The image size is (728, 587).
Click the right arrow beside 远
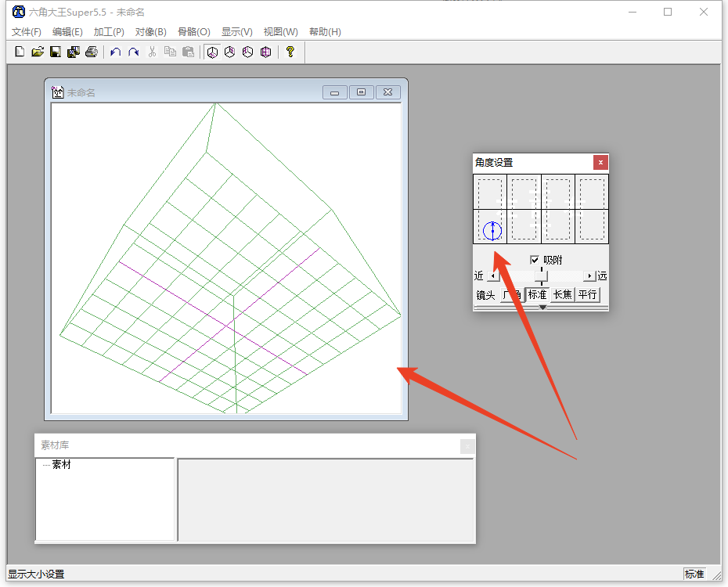(x=589, y=276)
